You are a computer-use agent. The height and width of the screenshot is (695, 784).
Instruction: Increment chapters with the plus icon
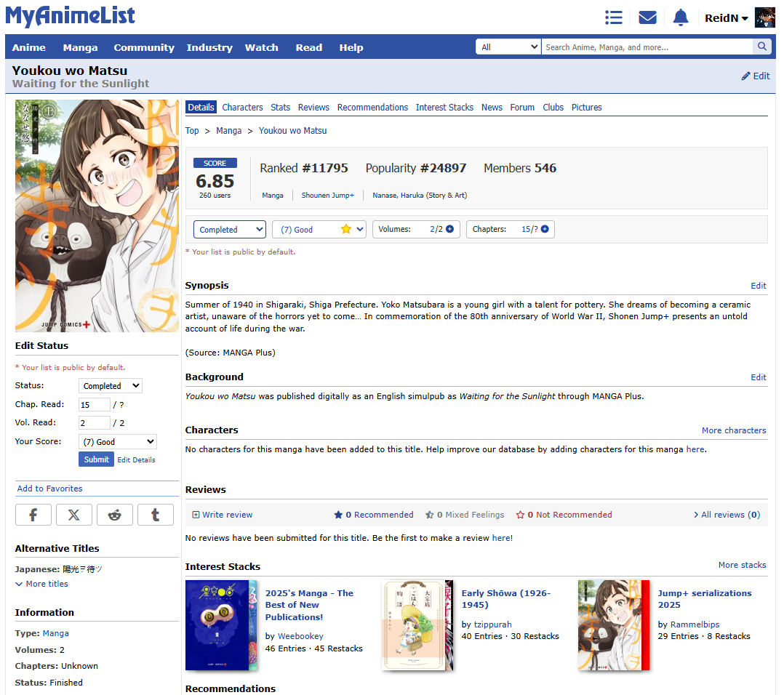(x=545, y=229)
